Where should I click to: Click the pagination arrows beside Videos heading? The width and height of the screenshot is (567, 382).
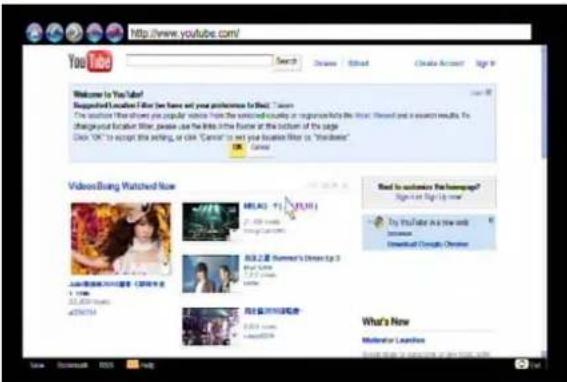pos(327,186)
